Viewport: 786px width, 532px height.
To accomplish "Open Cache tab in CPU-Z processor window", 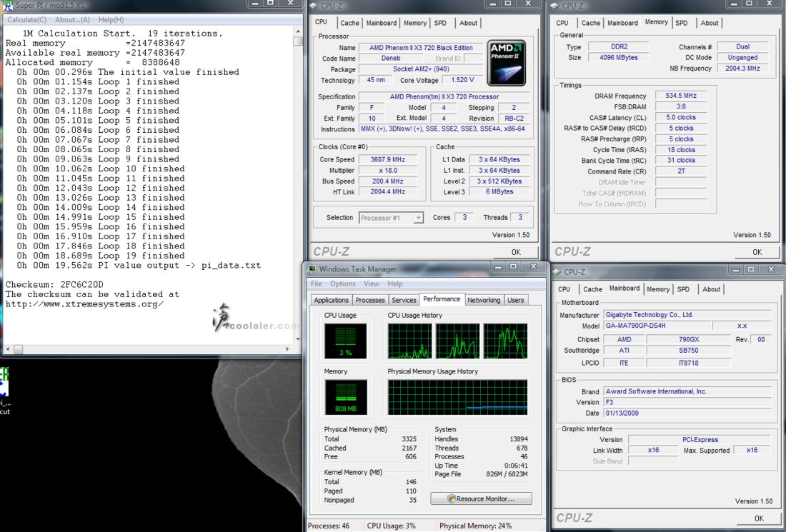I will pyautogui.click(x=349, y=23).
